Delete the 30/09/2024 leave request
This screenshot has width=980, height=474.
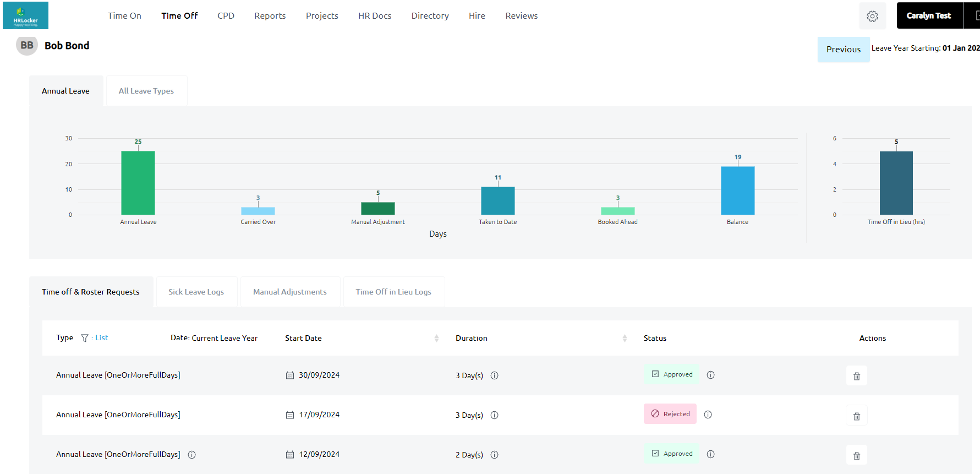pos(856,376)
